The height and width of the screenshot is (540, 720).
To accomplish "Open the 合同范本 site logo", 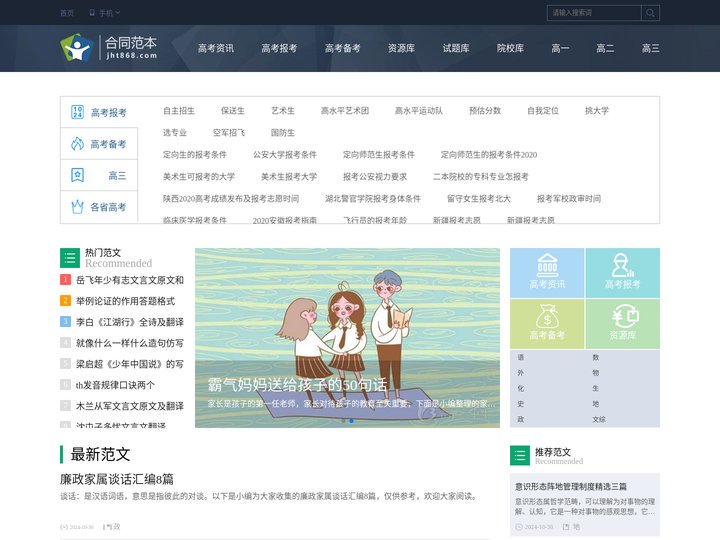I will coord(109,48).
